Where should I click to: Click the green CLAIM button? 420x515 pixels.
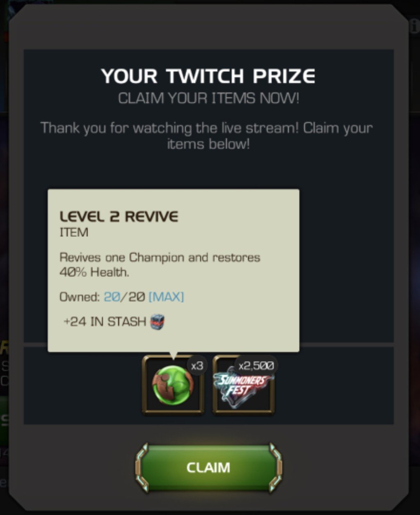(209, 467)
